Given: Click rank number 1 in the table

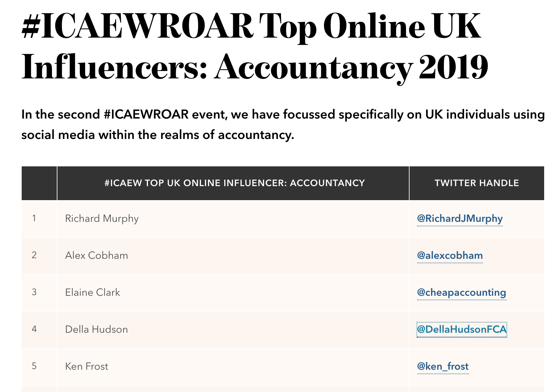Looking at the screenshot, I should click(34, 218).
